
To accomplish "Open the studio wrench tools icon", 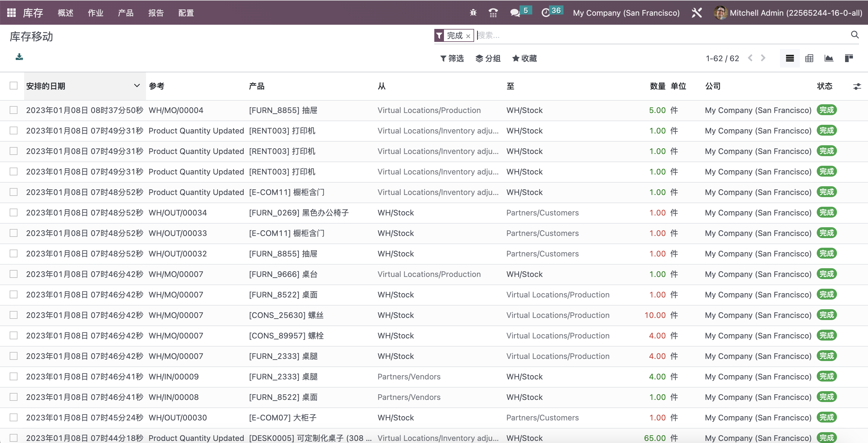I will tap(697, 13).
